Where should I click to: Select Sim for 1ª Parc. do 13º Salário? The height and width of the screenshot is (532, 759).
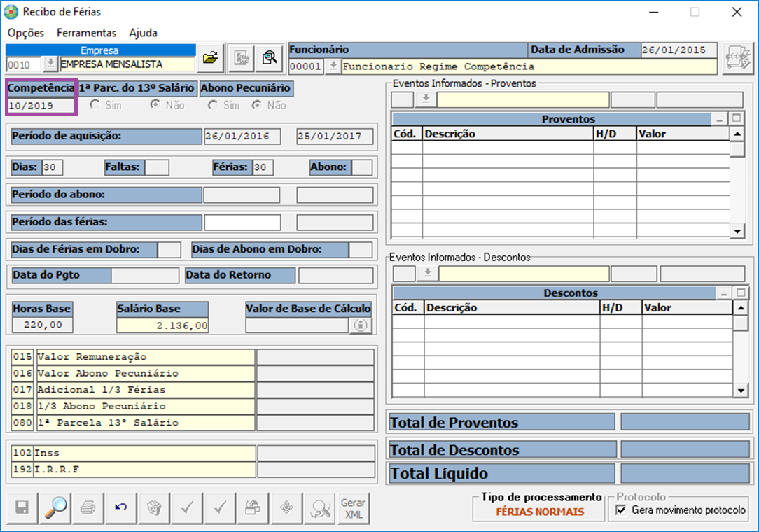95,104
